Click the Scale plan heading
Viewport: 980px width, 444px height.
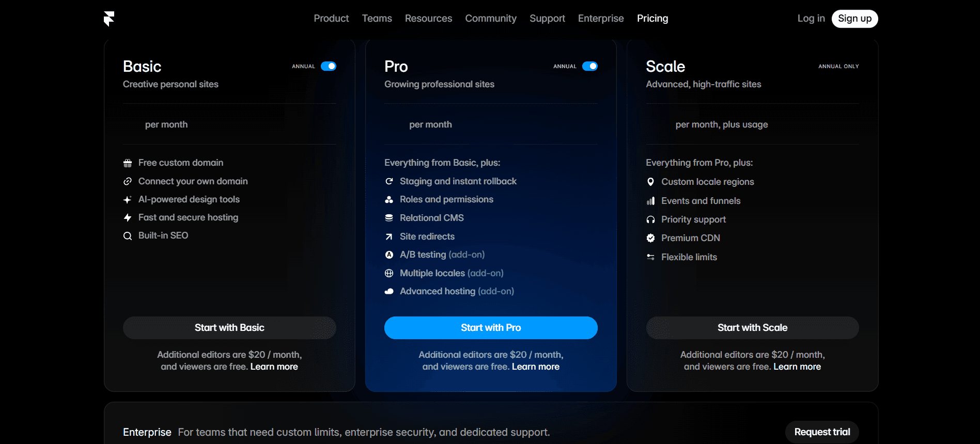click(x=665, y=67)
